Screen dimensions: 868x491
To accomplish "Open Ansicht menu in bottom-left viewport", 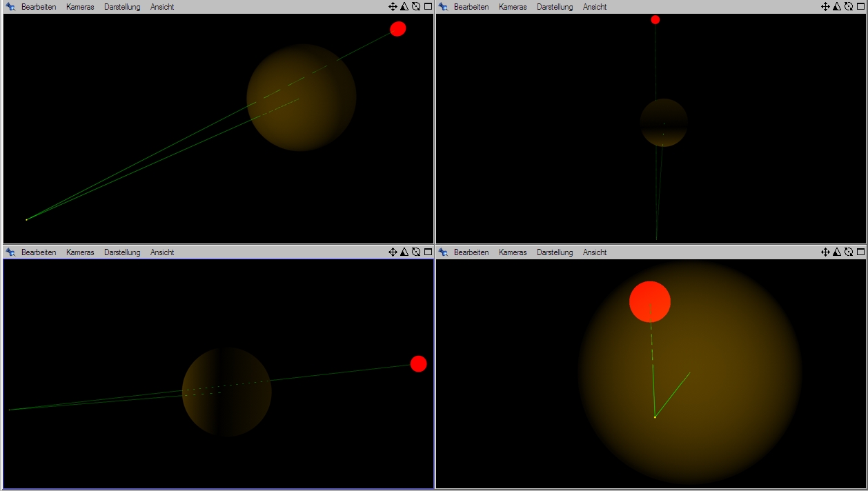I will [x=162, y=252].
